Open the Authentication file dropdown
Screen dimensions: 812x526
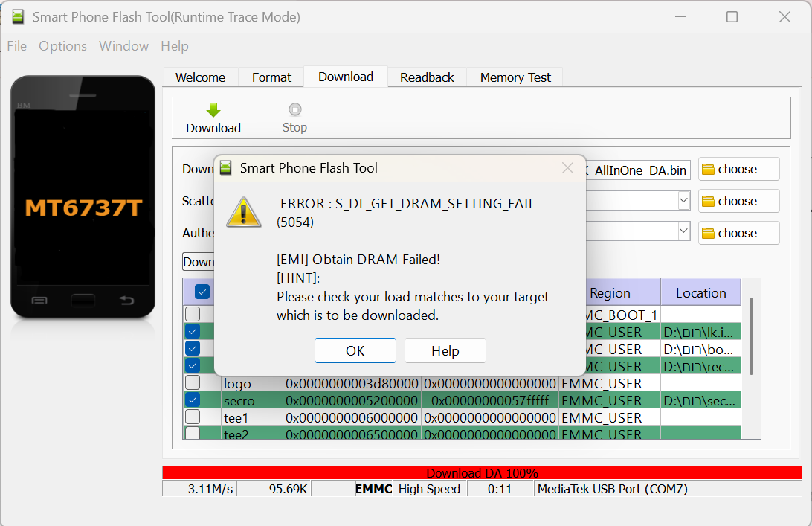[x=682, y=231]
